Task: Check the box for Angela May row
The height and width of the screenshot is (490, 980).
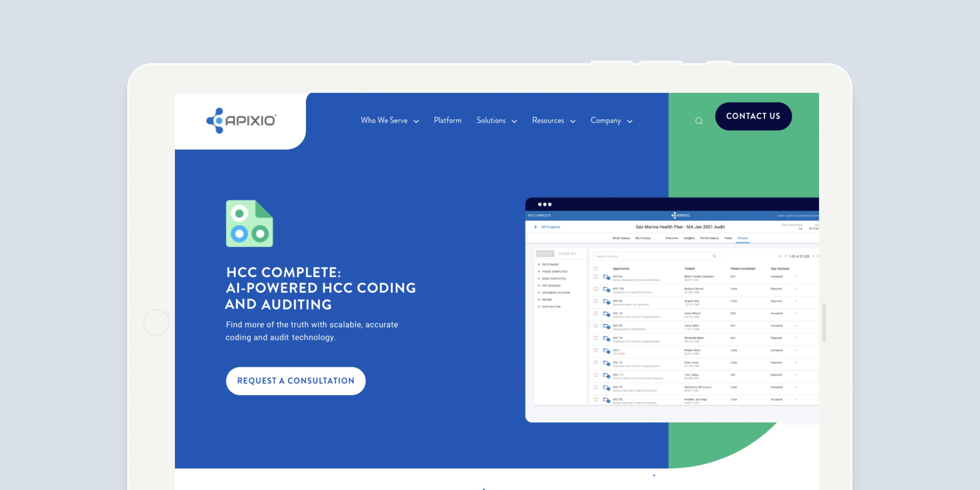Action: (595, 301)
